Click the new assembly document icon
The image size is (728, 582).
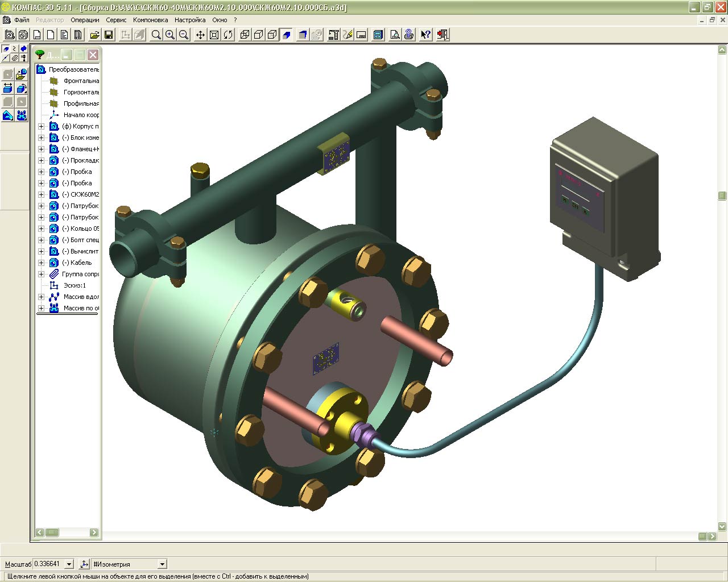(x=9, y=35)
